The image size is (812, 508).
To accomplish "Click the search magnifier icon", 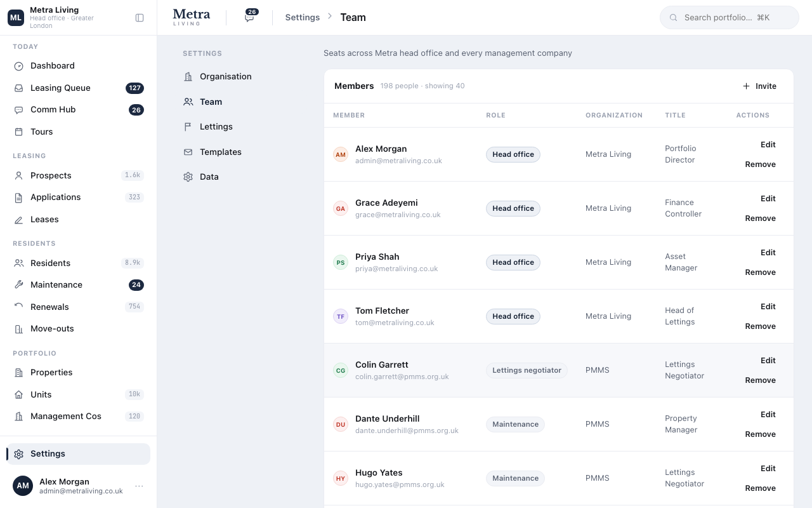I will point(674,18).
